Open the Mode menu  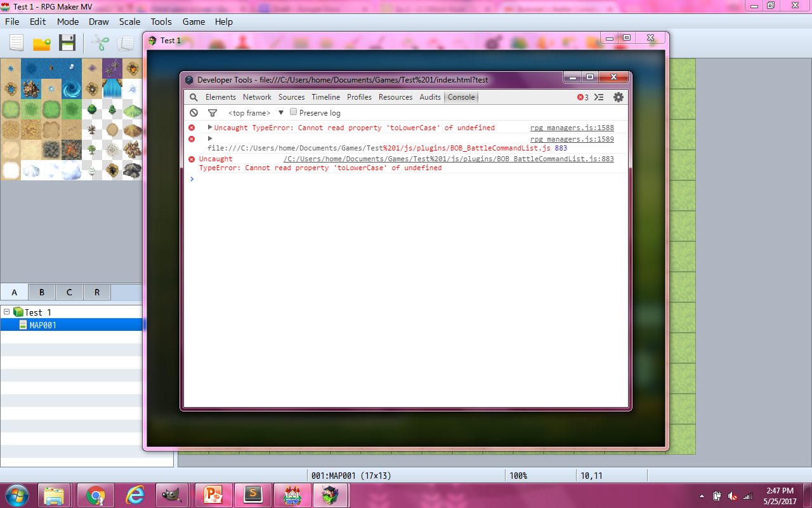68,22
